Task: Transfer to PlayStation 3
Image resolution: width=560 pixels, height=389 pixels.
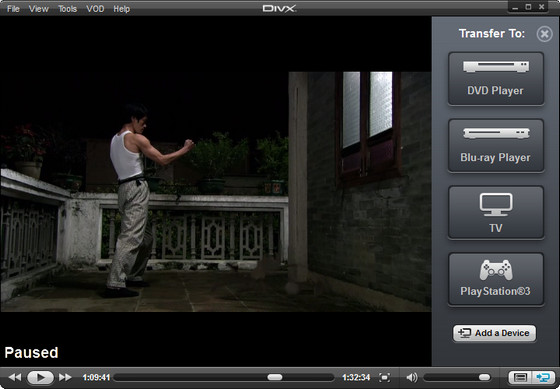Action: (496, 279)
